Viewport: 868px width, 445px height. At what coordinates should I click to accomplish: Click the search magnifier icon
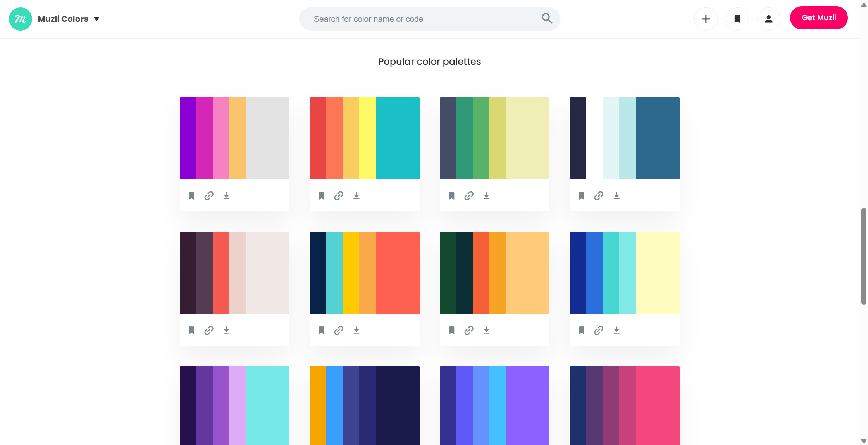(547, 18)
